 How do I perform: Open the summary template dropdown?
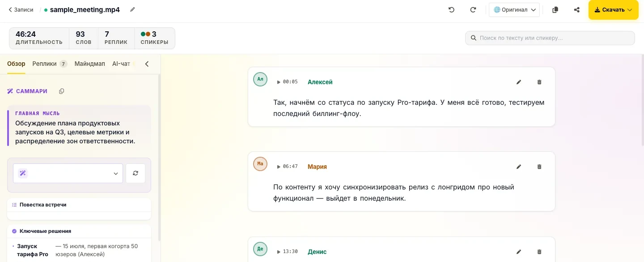(68, 173)
